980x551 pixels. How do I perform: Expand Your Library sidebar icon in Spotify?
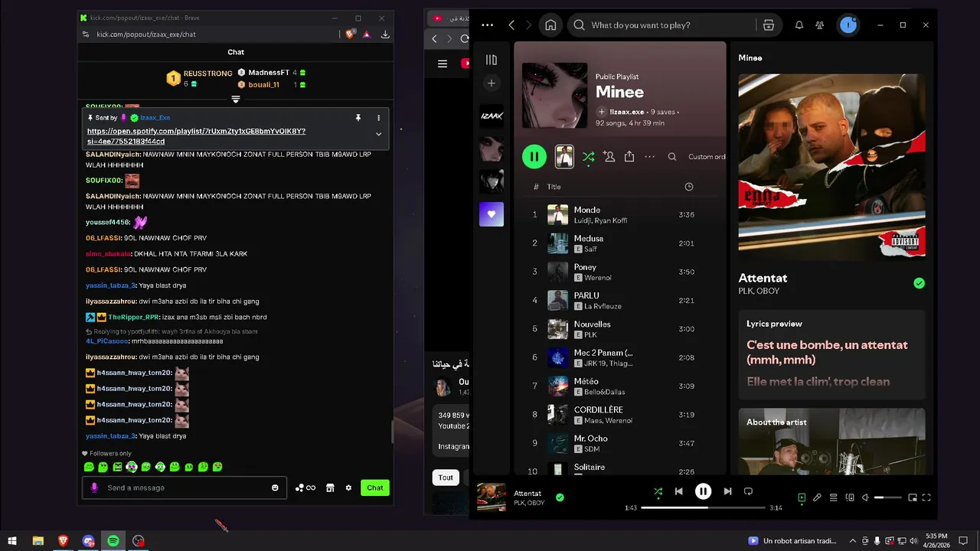pos(492,60)
